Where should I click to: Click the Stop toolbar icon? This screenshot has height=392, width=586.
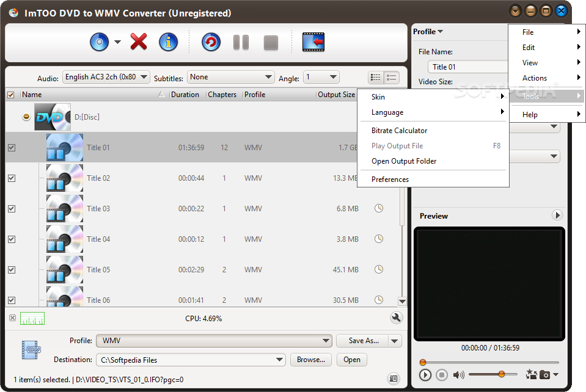pos(271,43)
